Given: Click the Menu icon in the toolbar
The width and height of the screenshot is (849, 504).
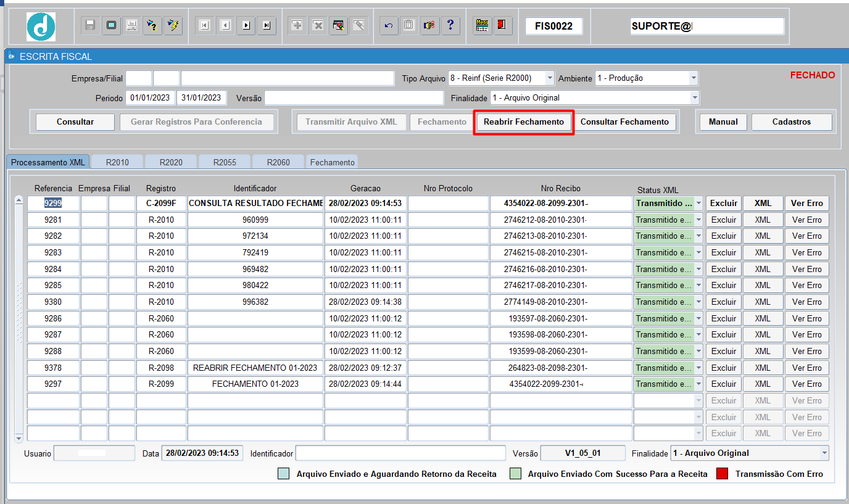Looking at the screenshot, I should click(482, 26).
